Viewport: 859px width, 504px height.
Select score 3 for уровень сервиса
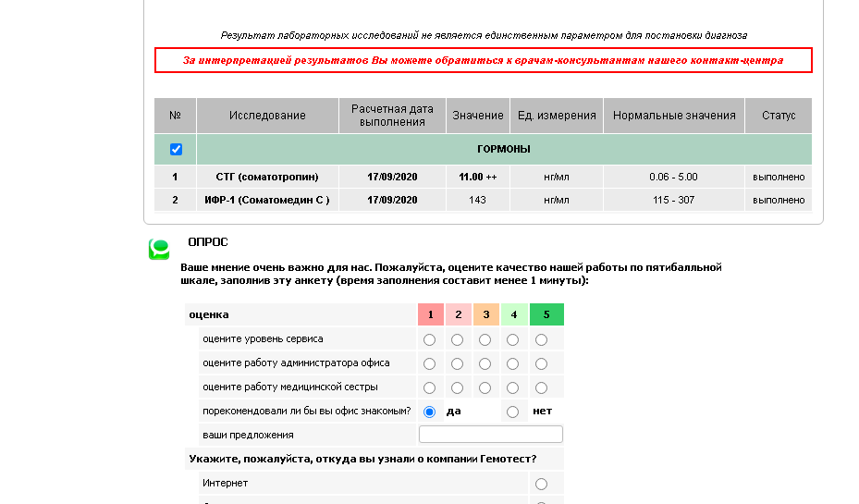(x=485, y=339)
